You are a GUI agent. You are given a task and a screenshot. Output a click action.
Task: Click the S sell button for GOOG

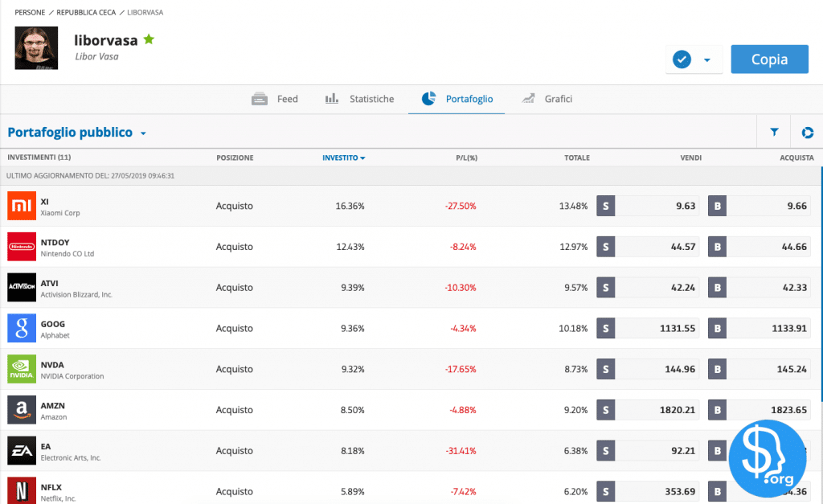(x=606, y=328)
